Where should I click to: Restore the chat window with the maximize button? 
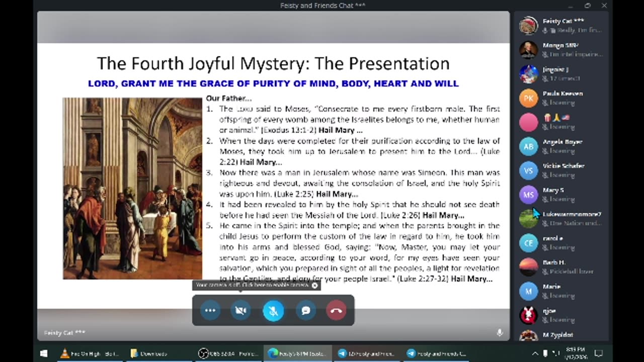pyautogui.click(x=588, y=6)
